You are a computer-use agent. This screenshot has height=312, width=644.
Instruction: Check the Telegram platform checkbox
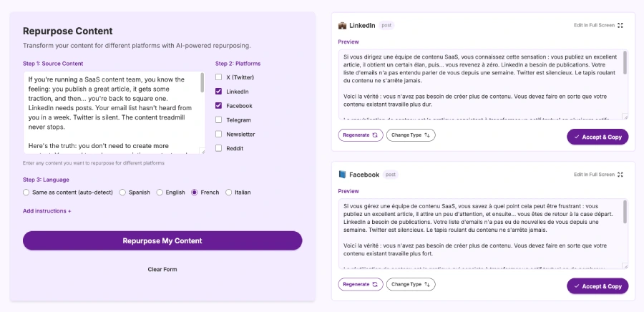coord(219,120)
